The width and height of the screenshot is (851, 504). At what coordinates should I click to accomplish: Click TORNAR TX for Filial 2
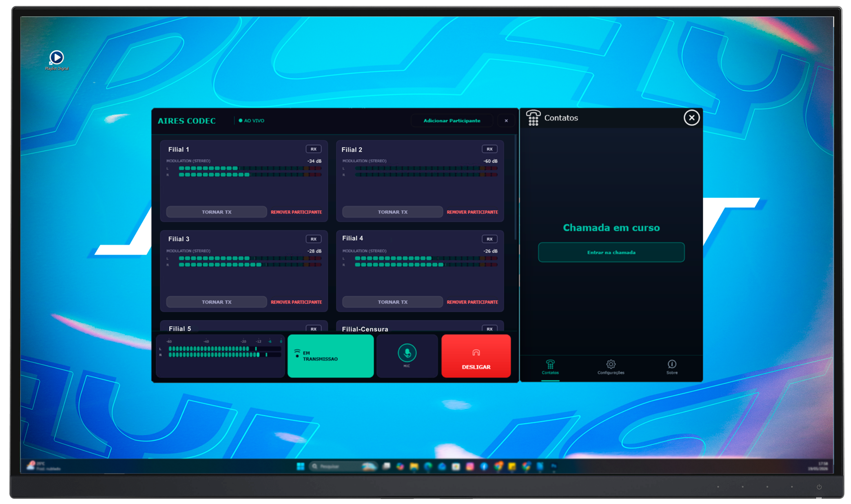[392, 212]
